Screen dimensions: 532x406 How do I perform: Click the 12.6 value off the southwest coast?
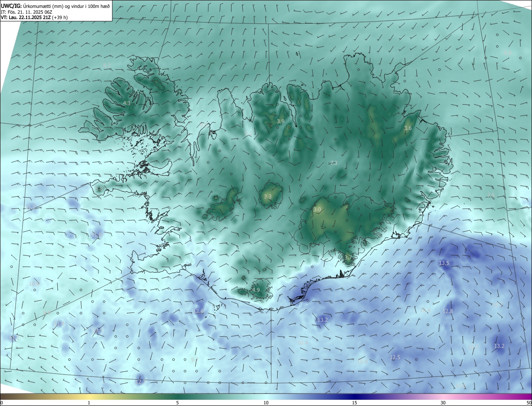click(199, 311)
